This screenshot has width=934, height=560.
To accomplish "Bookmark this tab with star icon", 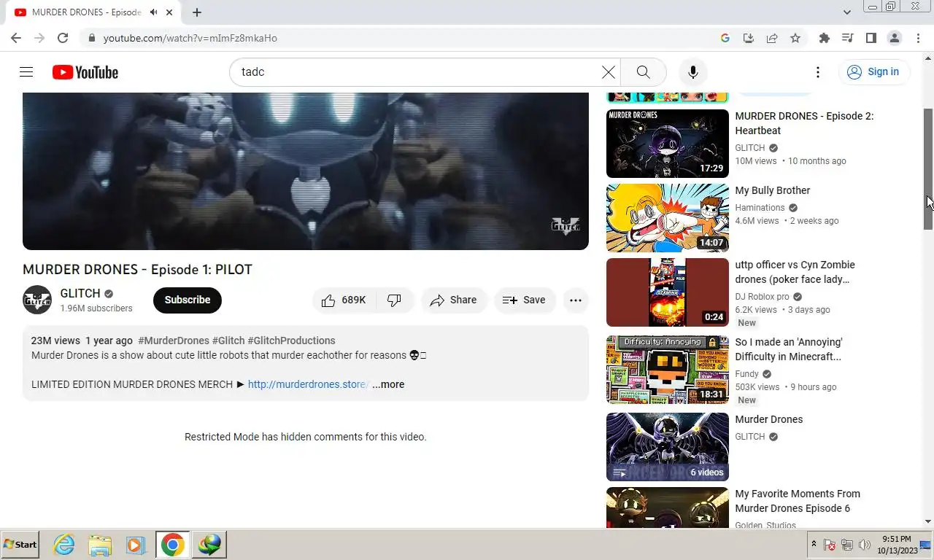I will [x=795, y=38].
